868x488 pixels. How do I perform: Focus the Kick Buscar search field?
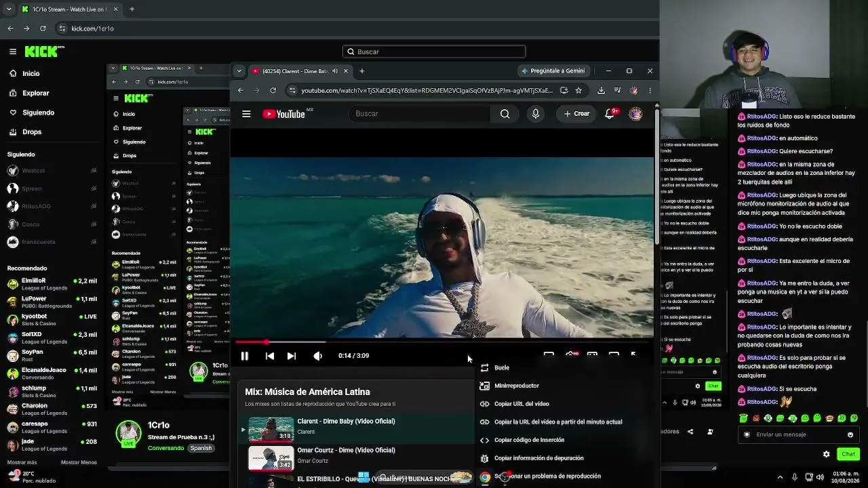coord(434,52)
